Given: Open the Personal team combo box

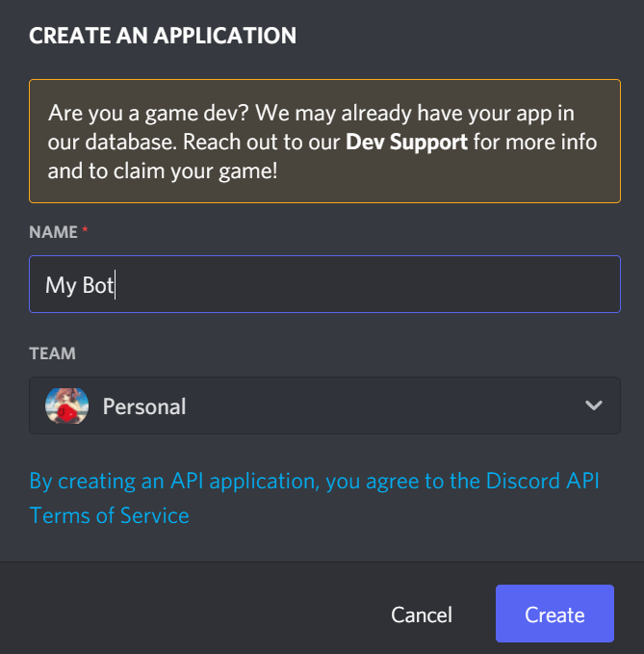Looking at the screenshot, I should 324,405.
